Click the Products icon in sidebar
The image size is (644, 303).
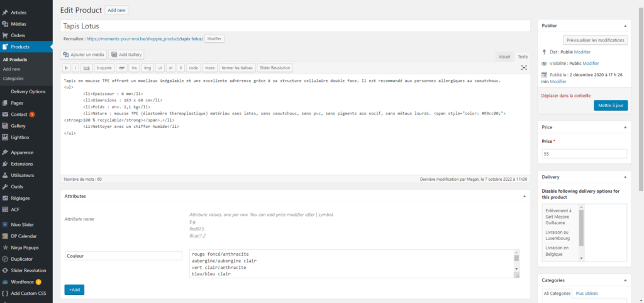coord(5,47)
